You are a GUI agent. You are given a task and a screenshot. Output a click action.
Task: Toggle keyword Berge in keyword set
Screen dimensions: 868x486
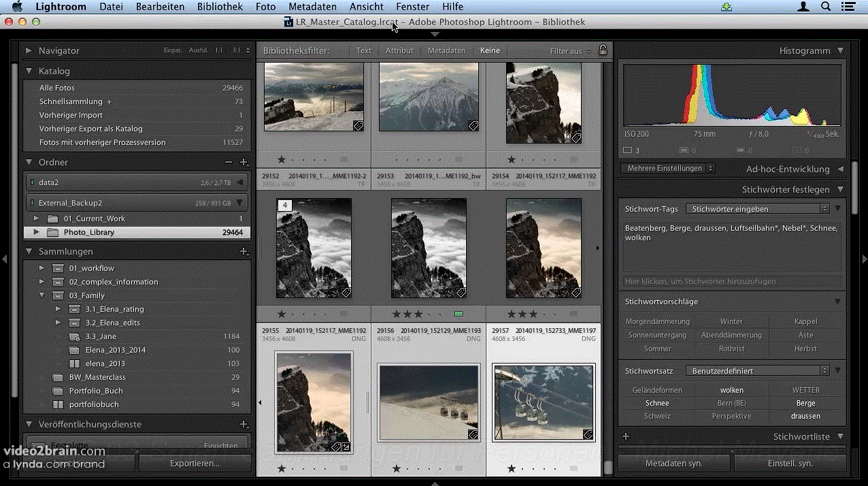click(x=805, y=403)
